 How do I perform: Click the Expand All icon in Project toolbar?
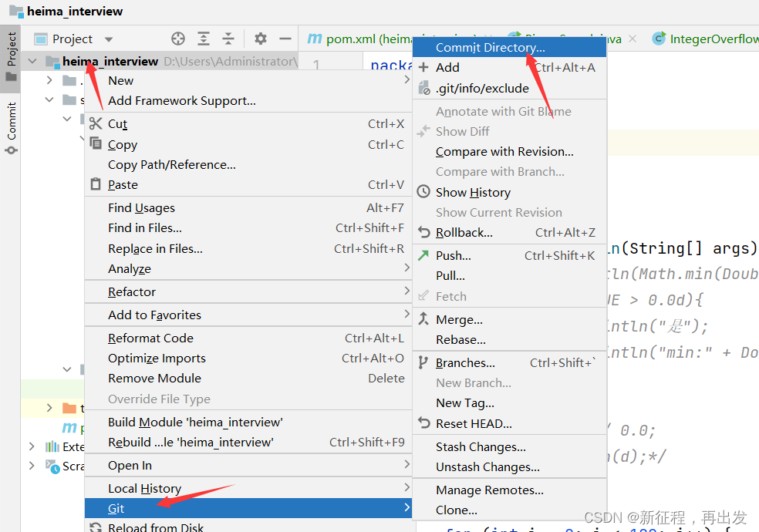click(204, 39)
